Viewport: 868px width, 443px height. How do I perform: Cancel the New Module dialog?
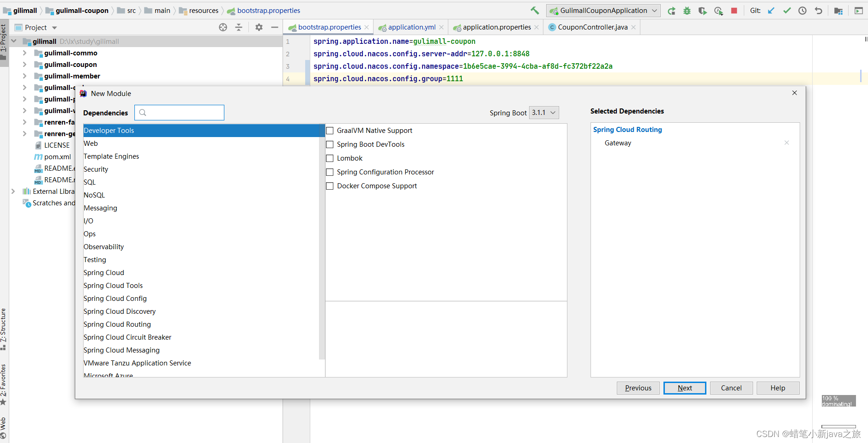coord(731,388)
